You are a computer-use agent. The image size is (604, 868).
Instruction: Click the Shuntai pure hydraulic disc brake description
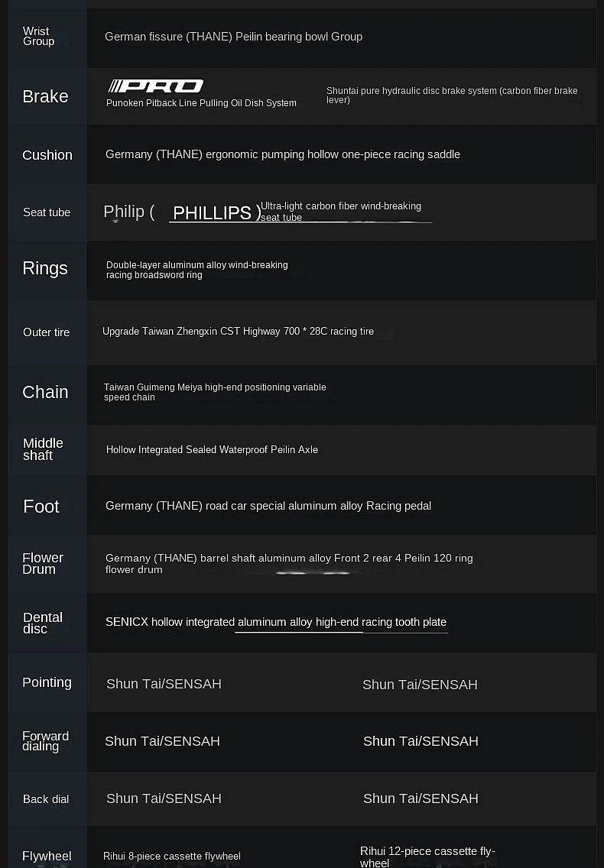coord(452,96)
